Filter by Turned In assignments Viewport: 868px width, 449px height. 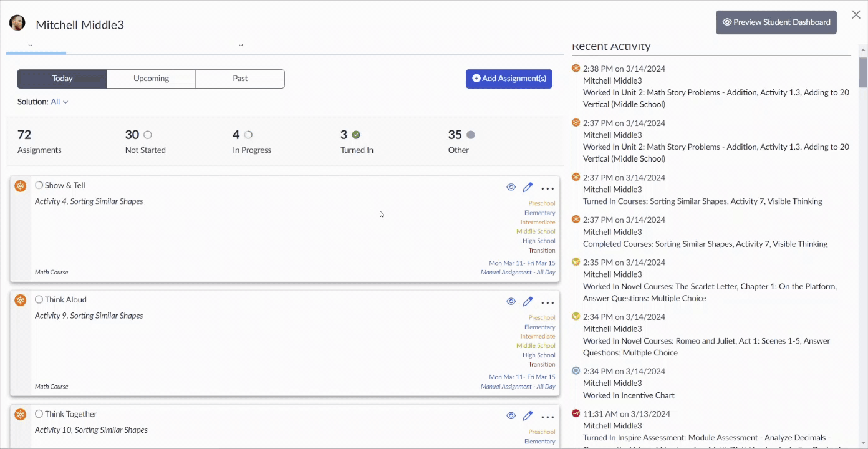357,142
